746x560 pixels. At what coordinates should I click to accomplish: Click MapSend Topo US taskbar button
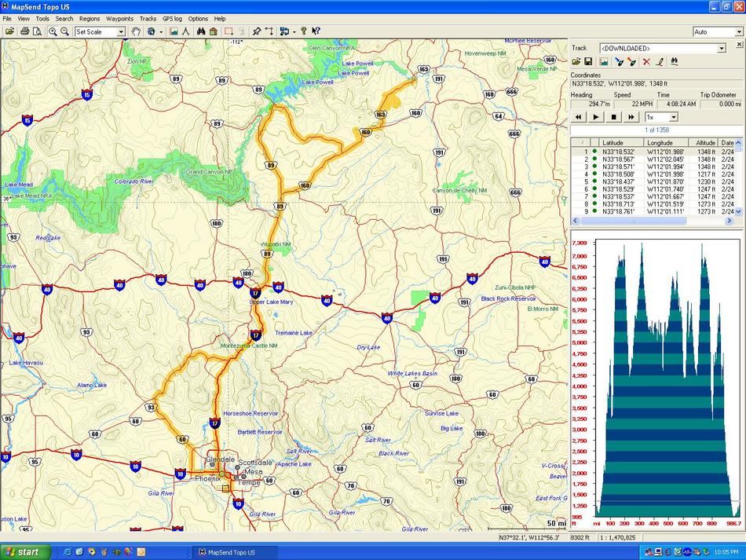coord(236,552)
